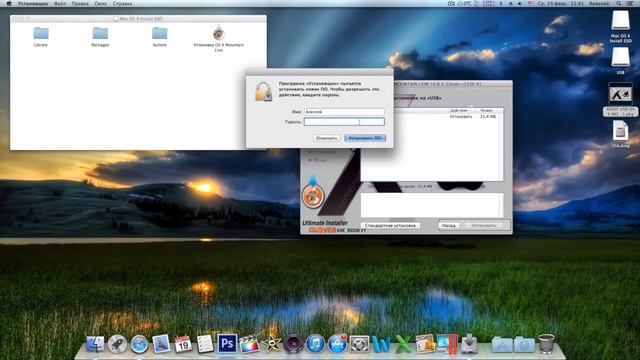Viewport: 640px width, 360px height.
Task: Select BOOT USB app on desktop
Action: pyautogui.click(x=620, y=99)
